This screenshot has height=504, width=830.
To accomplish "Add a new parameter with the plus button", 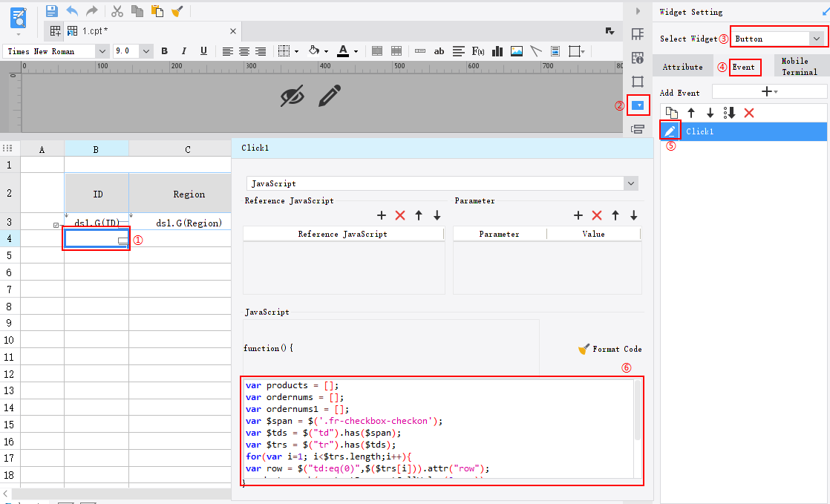I will (578, 215).
